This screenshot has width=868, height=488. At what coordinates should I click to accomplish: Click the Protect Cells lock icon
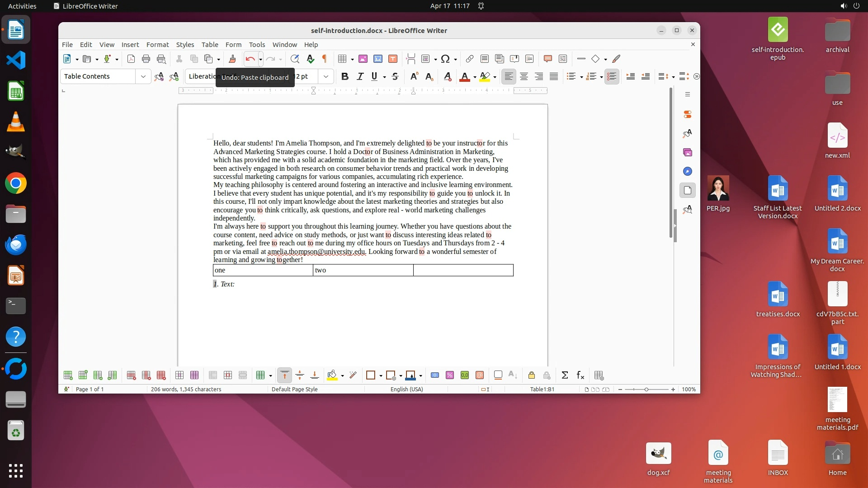coord(532,375)
